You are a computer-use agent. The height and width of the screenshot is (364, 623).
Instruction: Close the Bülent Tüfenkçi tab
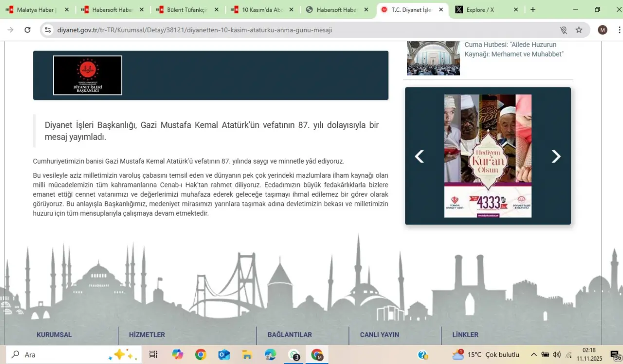pyautogui.click(x=217, y=10)
